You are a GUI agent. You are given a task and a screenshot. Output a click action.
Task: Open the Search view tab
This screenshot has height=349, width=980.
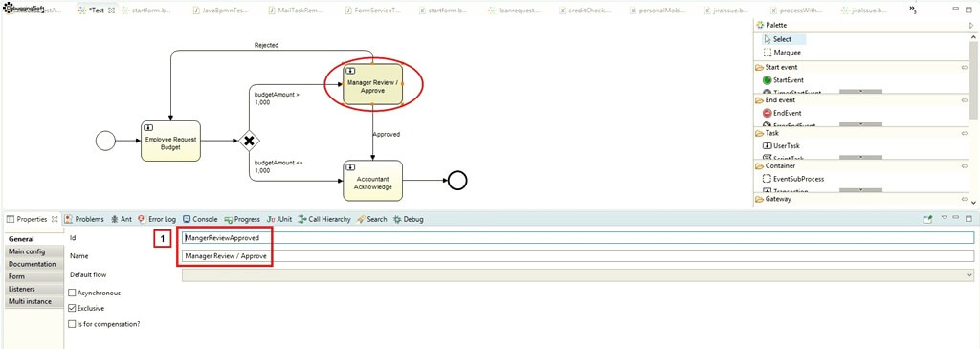(x=372, y=219)
